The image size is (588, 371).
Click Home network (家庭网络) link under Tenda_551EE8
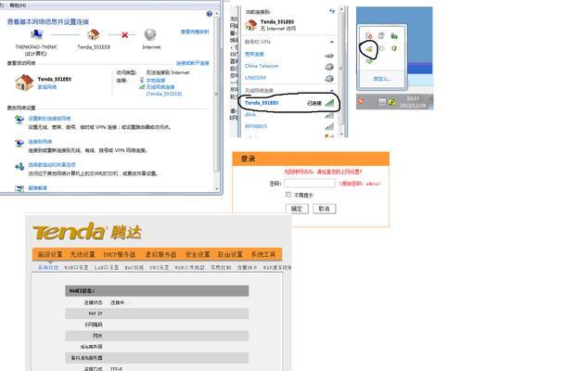pos(47,87)
